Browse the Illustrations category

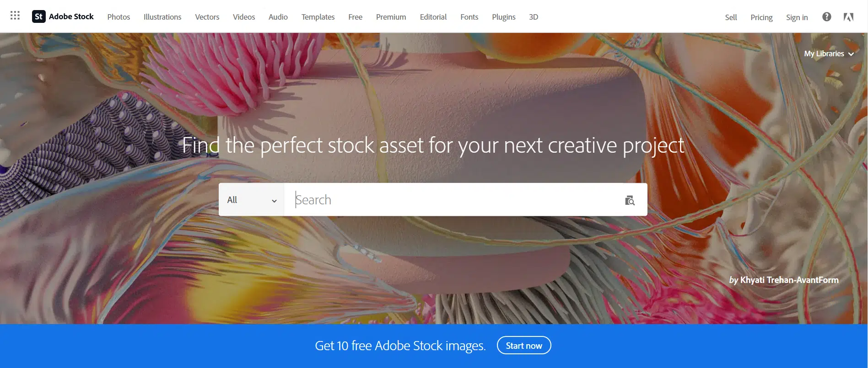162,17
